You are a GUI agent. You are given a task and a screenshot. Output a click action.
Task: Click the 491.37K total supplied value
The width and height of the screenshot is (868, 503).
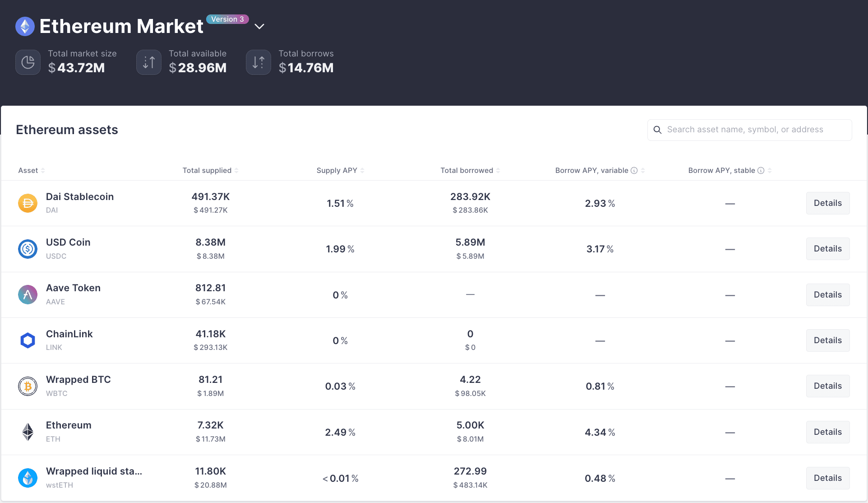(211, 197)
